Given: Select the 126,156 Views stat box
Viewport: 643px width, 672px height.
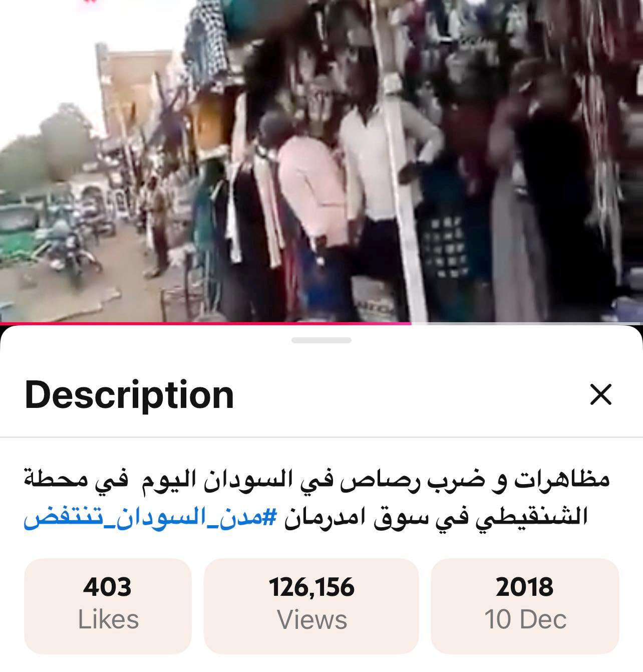Looking at the screenshot, I should [311, 606].
